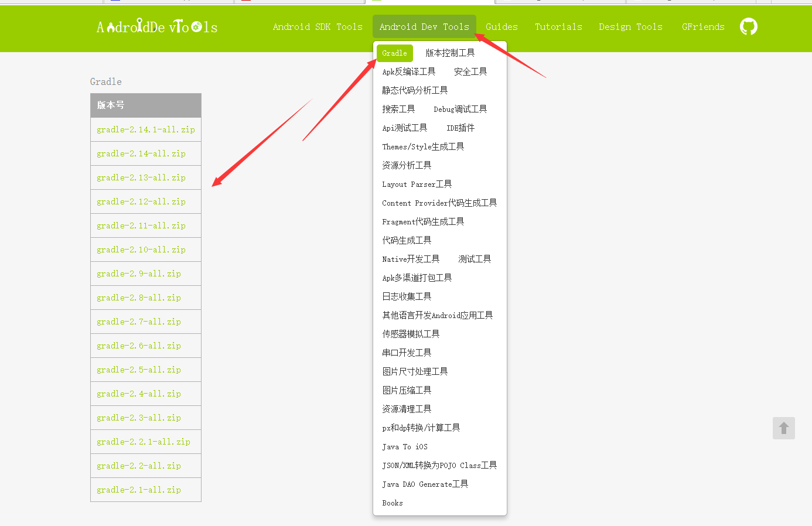Open gradle-2.7-all.zip link
The width and height of the screenshot is (812, 526).
click(x=139, y=322)
